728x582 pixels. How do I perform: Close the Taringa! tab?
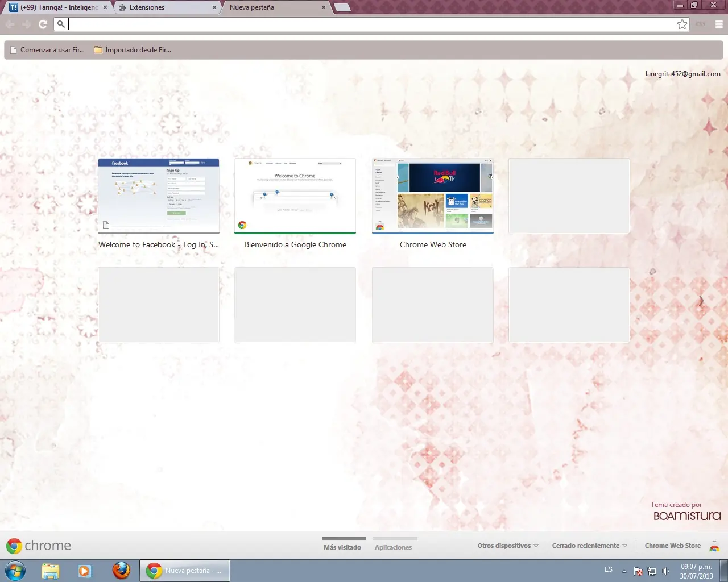105,7
